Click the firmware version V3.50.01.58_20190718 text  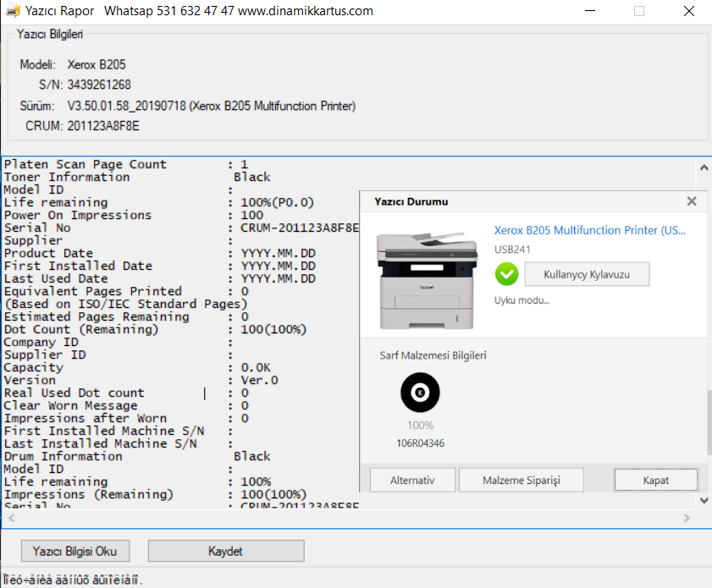[127, 106]
